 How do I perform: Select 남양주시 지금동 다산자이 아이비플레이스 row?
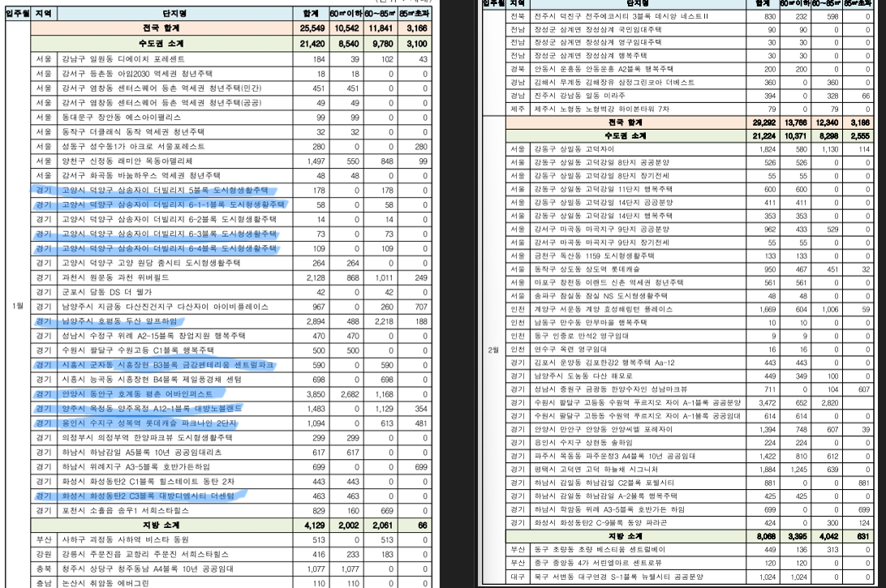(x=165, y=307)
